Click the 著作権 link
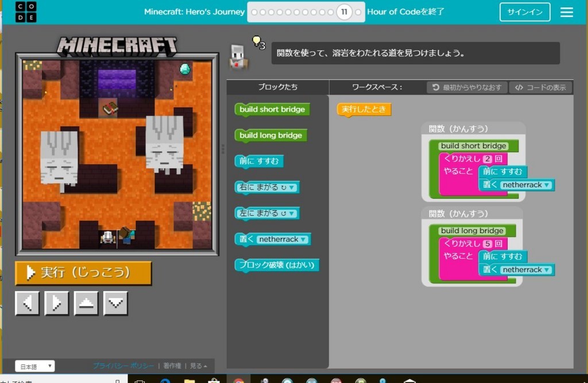The width and height of the screenshot is (588, 383). [172, 365]
